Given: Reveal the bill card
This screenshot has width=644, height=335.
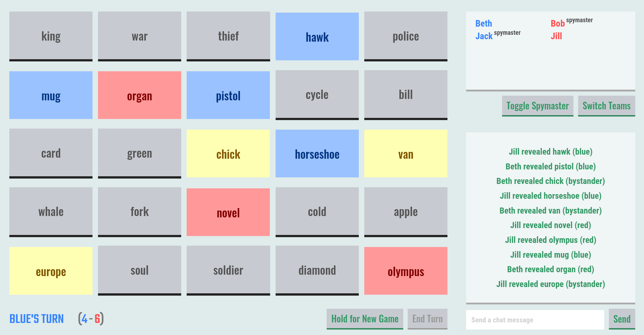Looking at the screenshot, I should click(x=406, y=95).
